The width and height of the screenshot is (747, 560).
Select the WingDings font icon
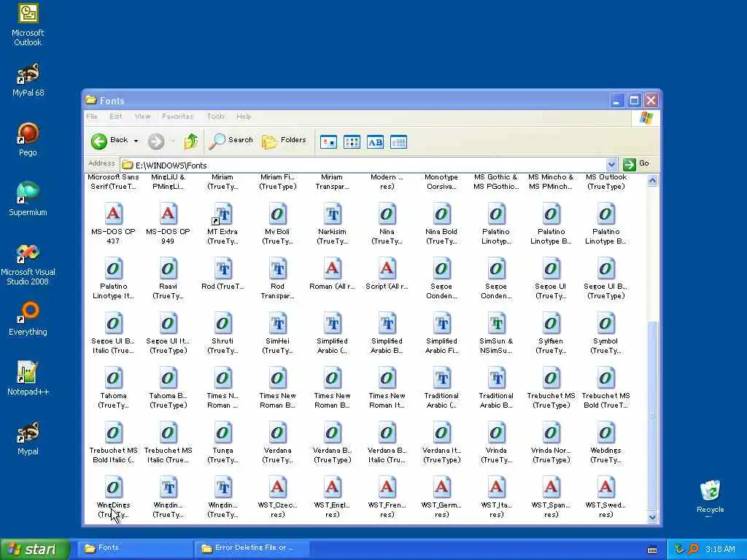click(113, 488)
